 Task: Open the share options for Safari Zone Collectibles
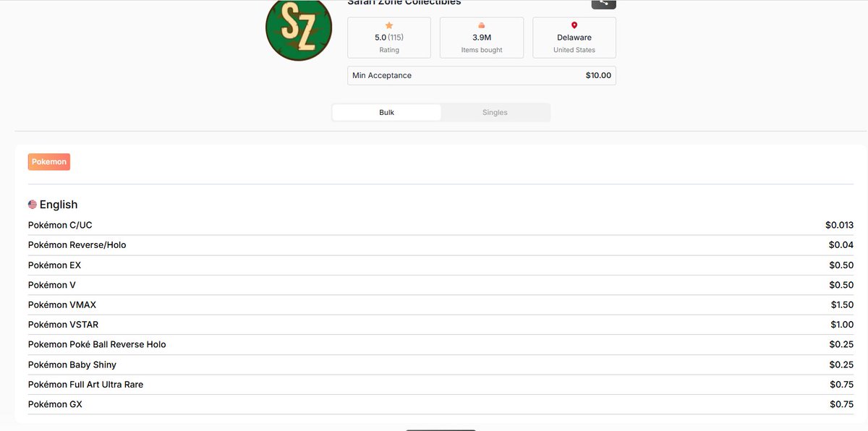coord(604,3)
